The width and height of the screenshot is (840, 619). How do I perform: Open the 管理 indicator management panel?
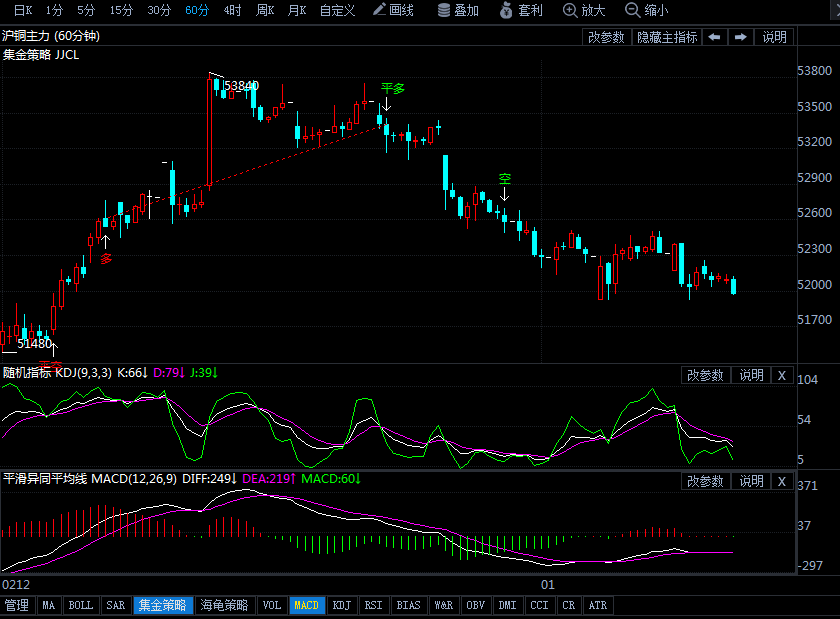[x=18, y=605]
